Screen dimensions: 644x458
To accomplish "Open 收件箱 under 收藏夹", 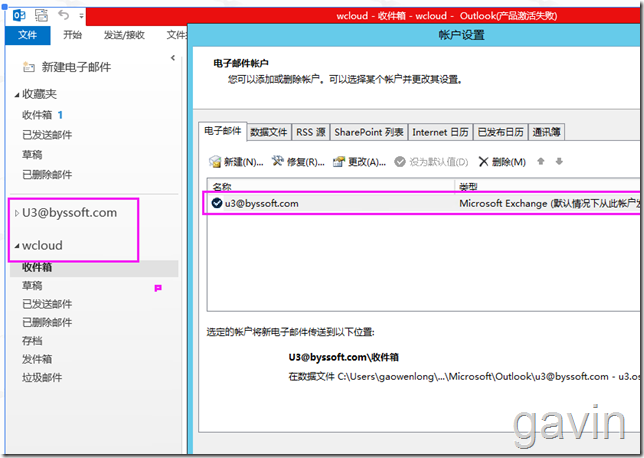I will click(37, 115).
